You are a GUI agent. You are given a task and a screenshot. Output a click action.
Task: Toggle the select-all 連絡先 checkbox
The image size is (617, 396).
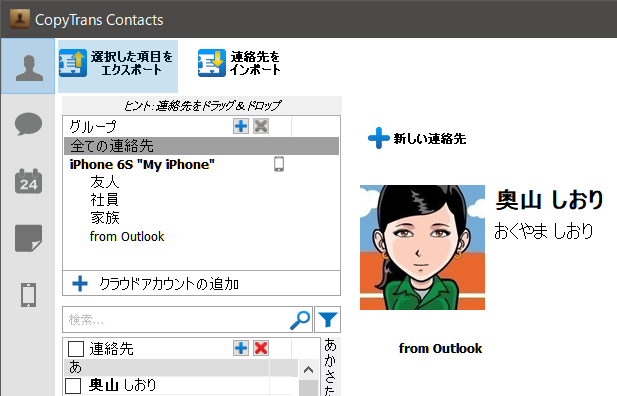pos(76,349)
